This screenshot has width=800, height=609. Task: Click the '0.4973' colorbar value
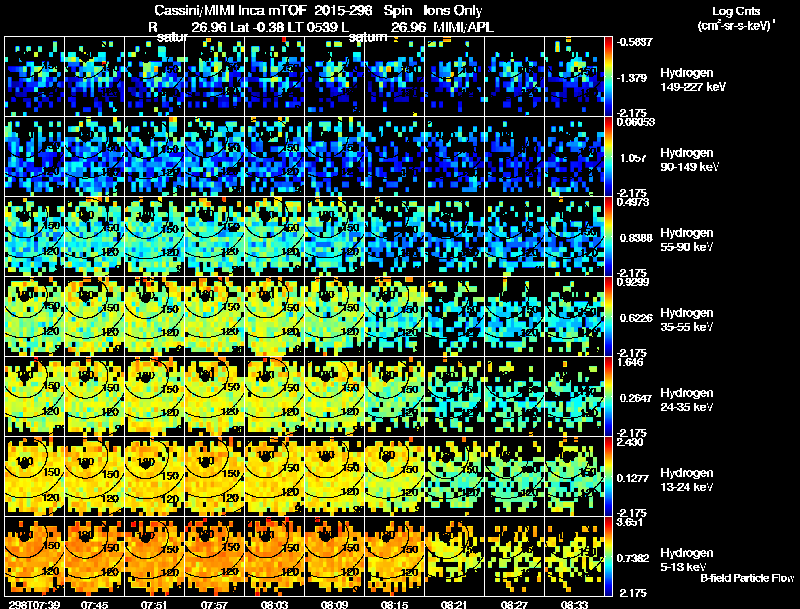(x=633, y=202)
